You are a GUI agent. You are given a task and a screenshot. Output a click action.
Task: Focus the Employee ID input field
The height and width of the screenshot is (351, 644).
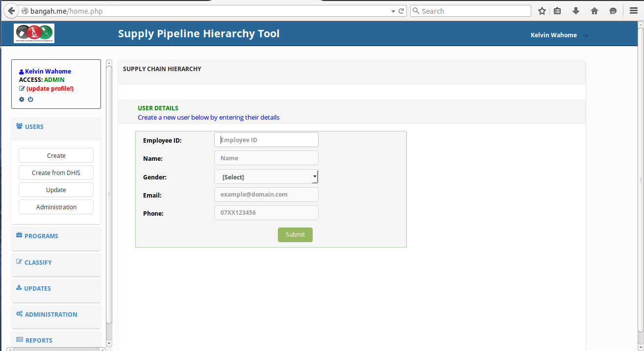coord(266,140)
